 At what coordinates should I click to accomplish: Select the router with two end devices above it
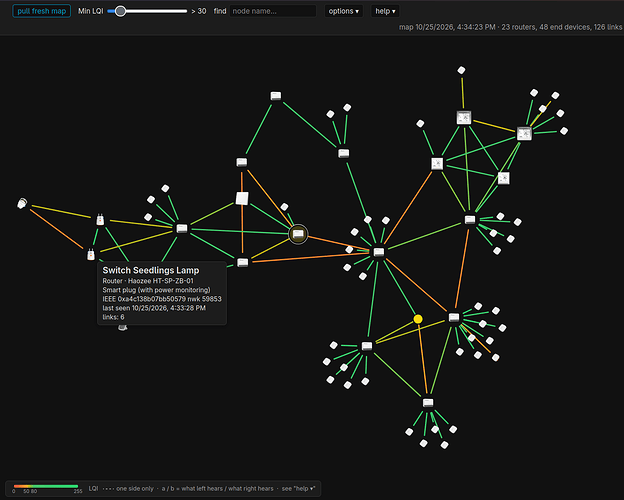click(x=343, y=153)
